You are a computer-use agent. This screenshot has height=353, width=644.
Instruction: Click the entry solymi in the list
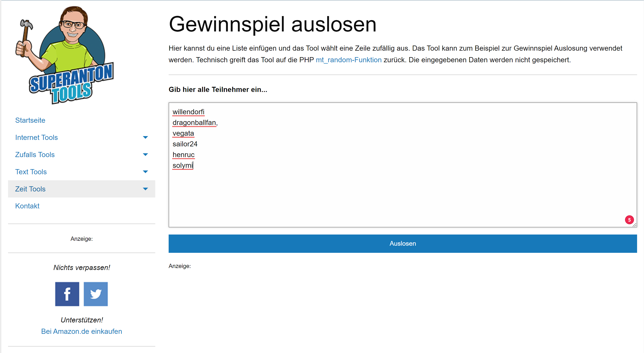point(182,166)
